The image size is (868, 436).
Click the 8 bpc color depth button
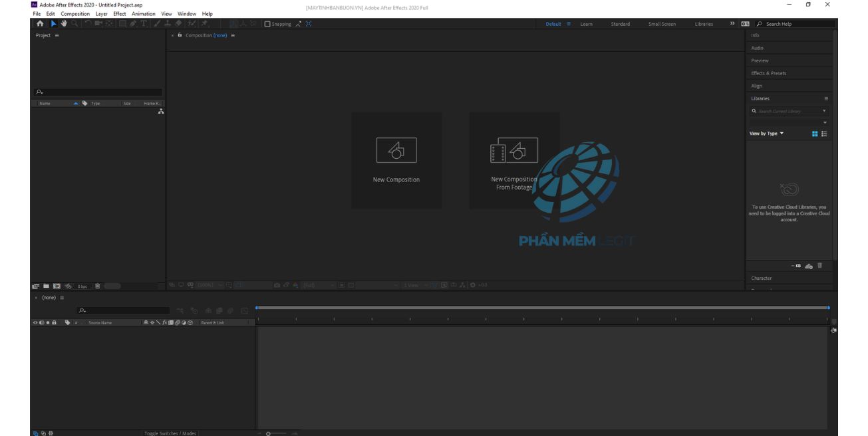point(82,286)
